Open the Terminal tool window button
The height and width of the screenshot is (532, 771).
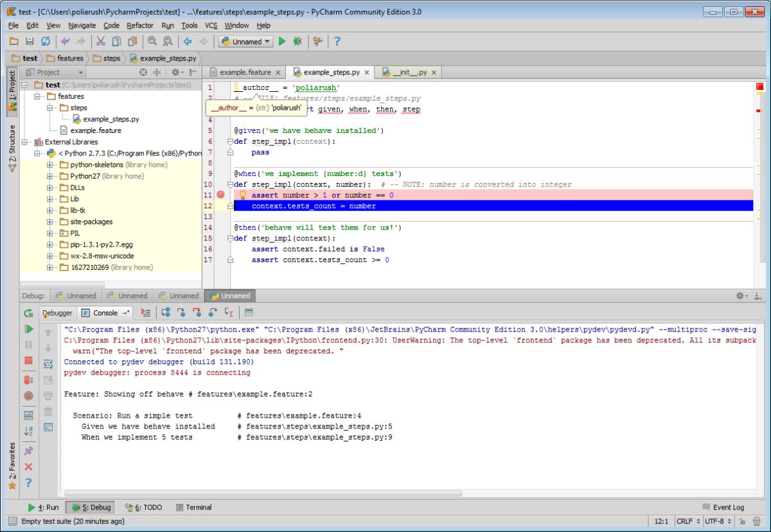click(x=193, y=508)
